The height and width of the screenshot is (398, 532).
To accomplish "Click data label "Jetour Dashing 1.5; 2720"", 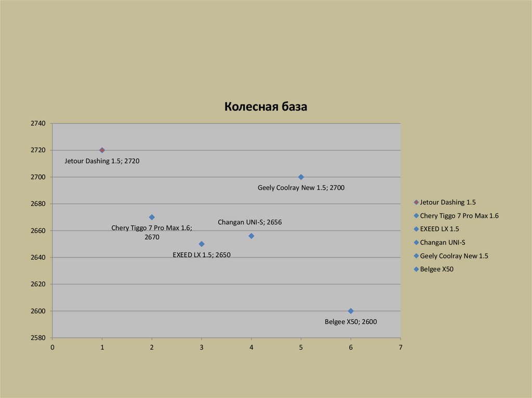I will pyautogui.click(x=102, y=161).
